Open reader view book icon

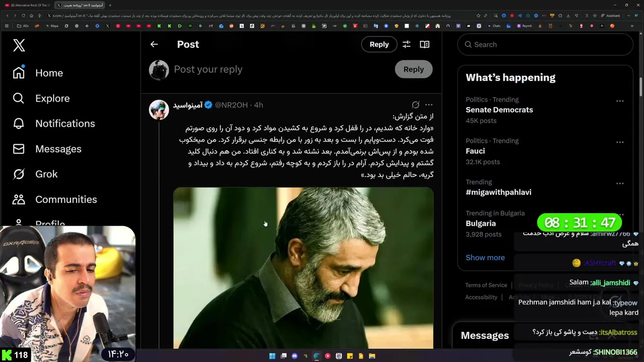pyautogui.click(x=425, y=44)
